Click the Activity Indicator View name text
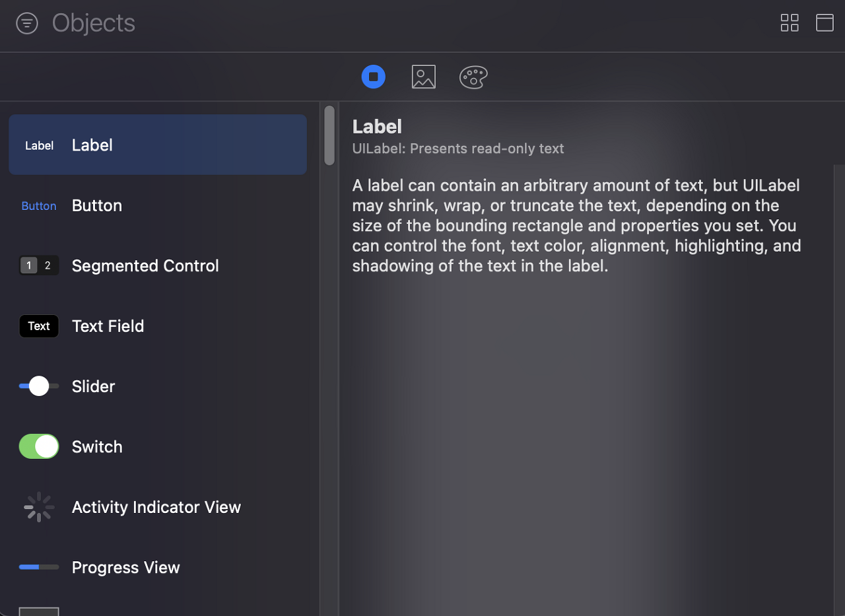Screen dimensions: 845x616 pyautogui.click(x=156, y=507)
